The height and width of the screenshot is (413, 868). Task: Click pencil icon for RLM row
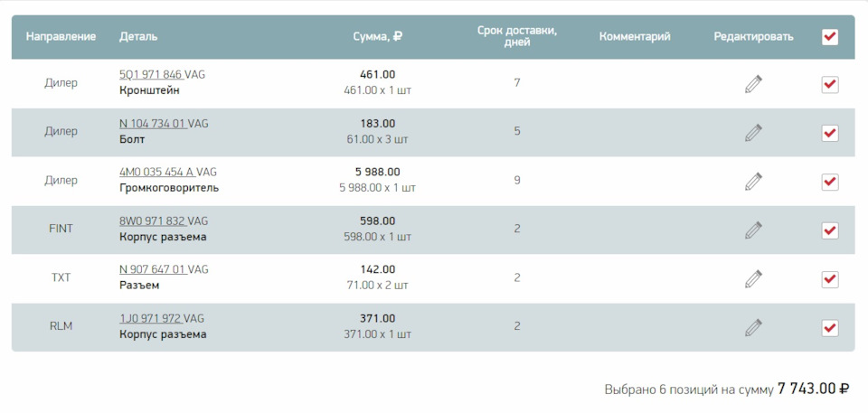click(753, 328)
